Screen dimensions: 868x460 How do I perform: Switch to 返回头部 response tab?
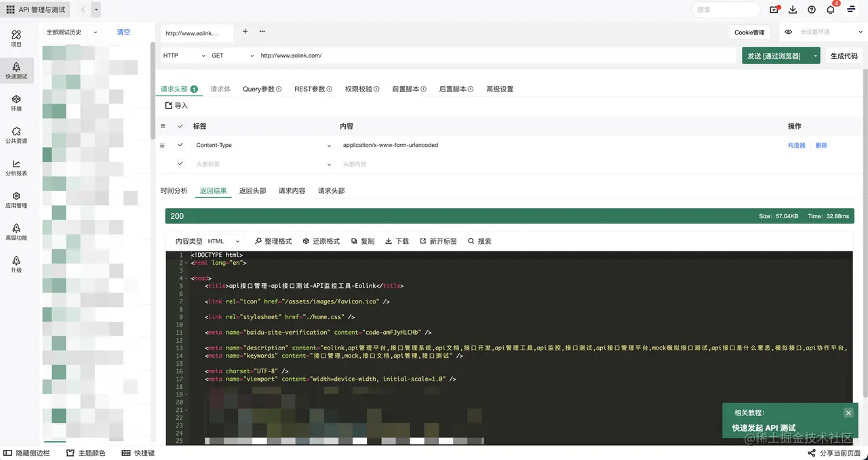pos(252,190)
